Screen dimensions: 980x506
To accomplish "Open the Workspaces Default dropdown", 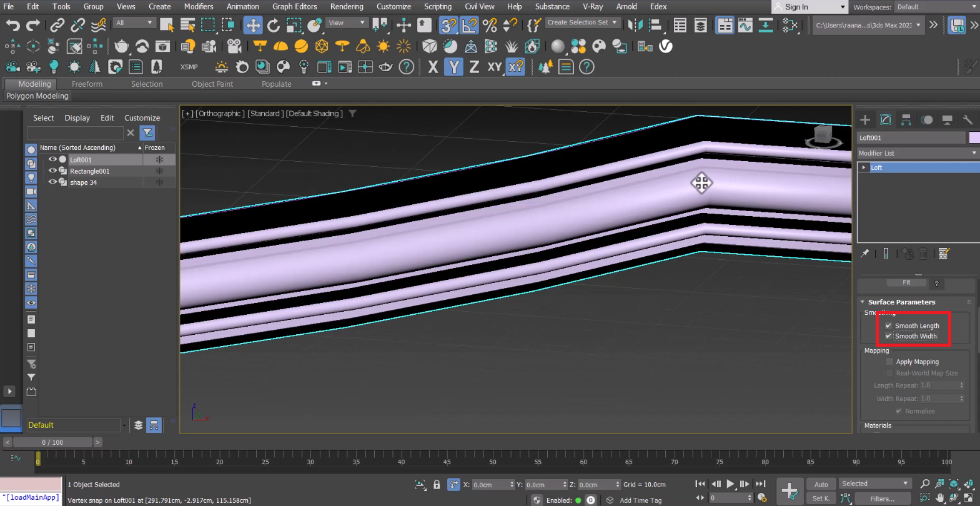I will point(936,7).
